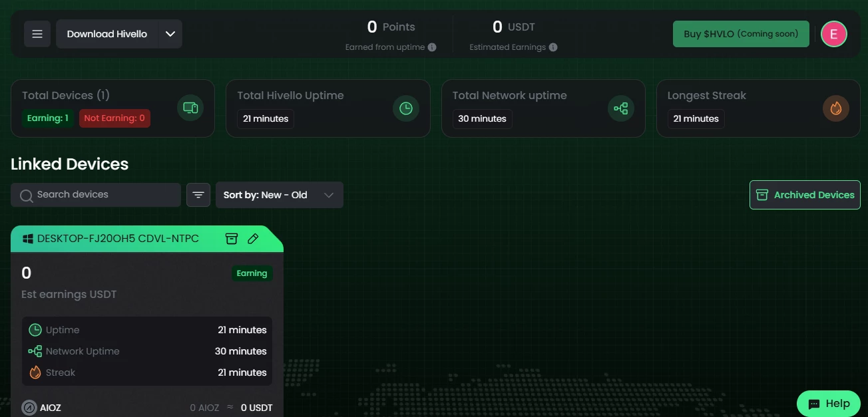
Task: Click the Network Uptime icon in device card
Action: coord(35,351)
